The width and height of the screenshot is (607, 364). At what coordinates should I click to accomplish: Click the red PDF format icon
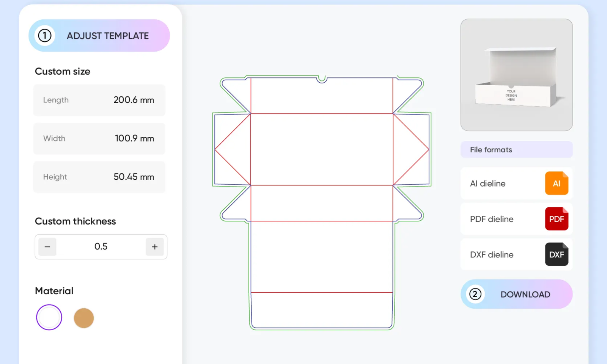tap(556, 219)
